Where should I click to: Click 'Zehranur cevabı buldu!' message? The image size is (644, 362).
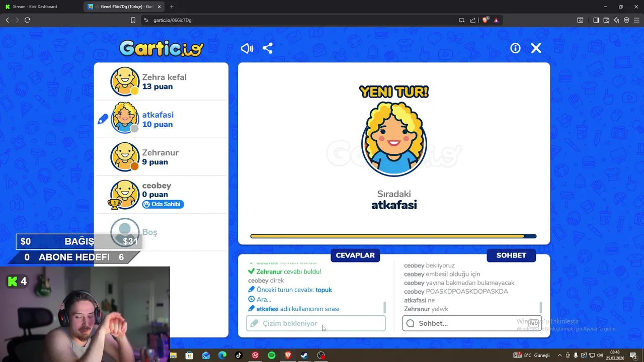coord(284,271)
